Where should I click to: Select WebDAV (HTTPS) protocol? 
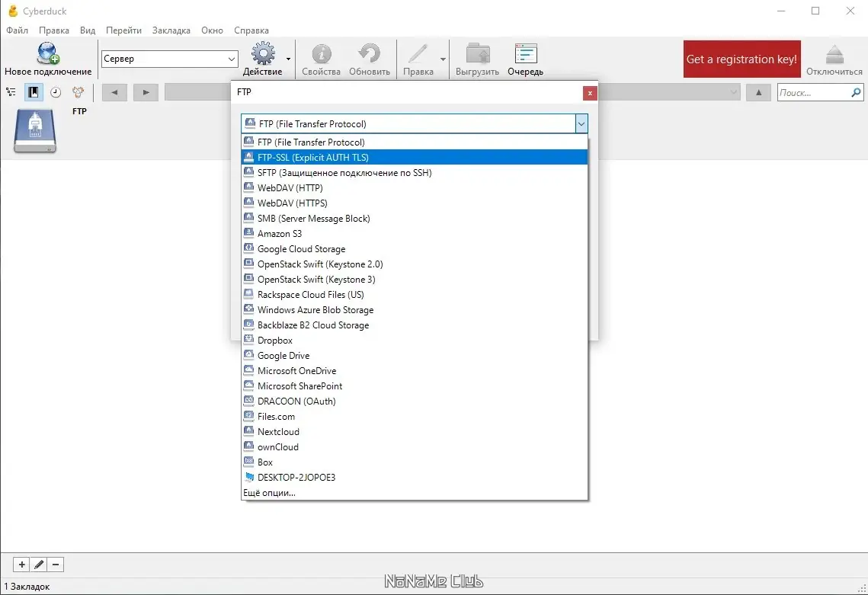415,203
